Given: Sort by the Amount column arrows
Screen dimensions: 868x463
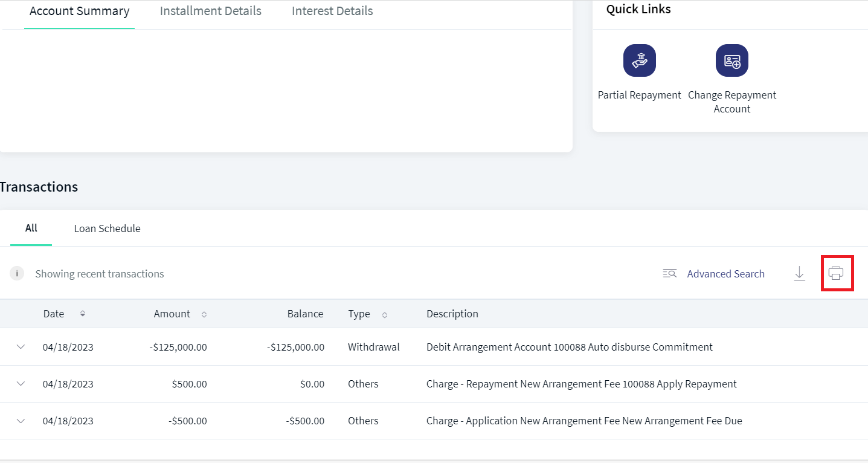Looking at the screenshot, I should [x=204, y=314].
